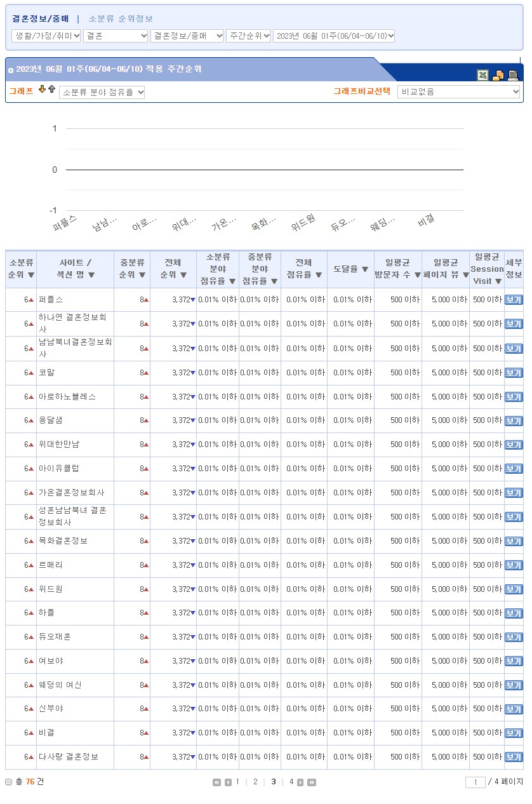Screen dimensions: 532x804
Task: Click the print icon in header
Action: (513, 76)
